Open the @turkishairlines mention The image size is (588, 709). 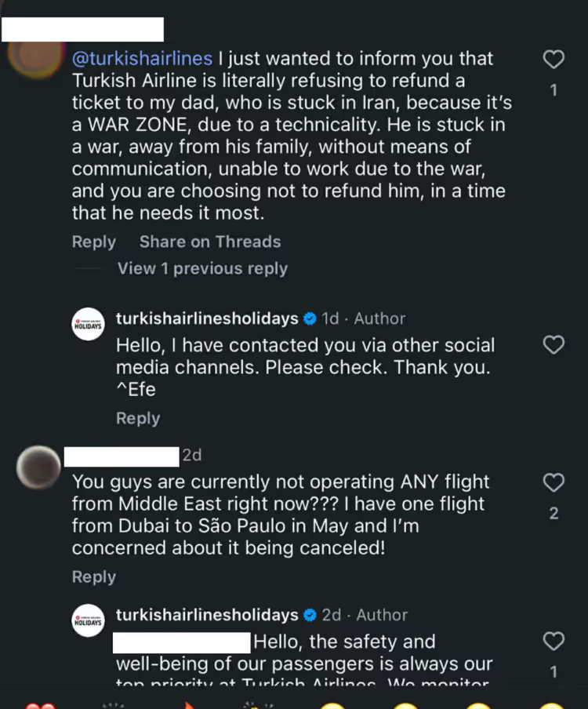click(142, 59)
